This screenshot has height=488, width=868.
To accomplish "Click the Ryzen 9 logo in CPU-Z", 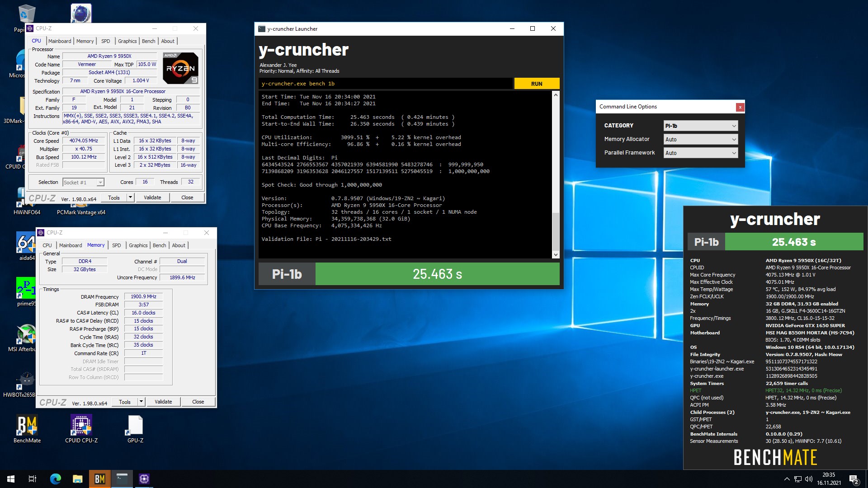I will tap(180, 68).
